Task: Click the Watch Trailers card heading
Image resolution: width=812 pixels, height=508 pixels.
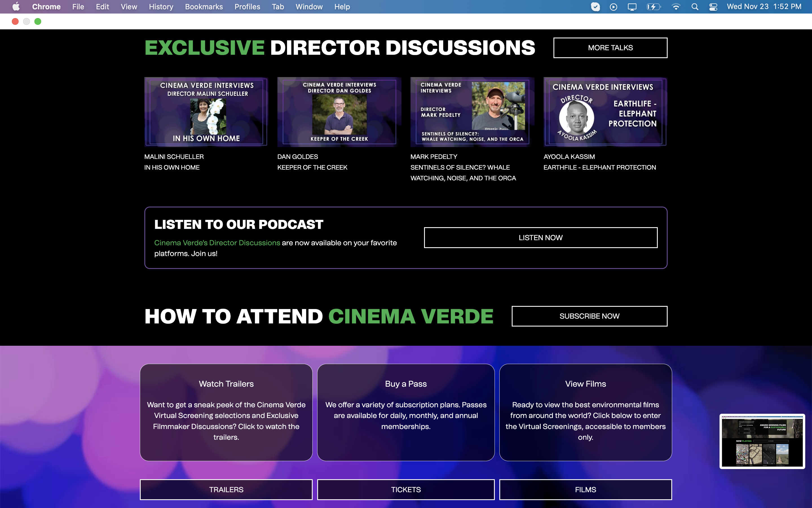Action: point(226,384)
